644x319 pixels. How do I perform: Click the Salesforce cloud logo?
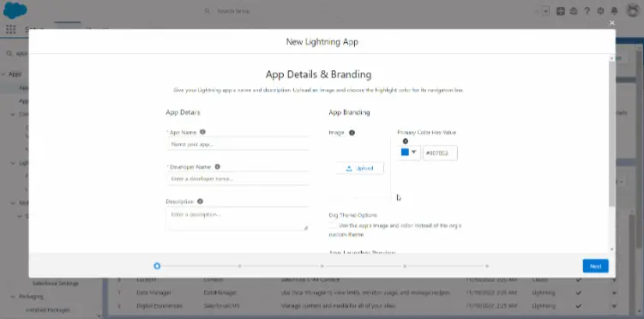click(x=15, y=10)
